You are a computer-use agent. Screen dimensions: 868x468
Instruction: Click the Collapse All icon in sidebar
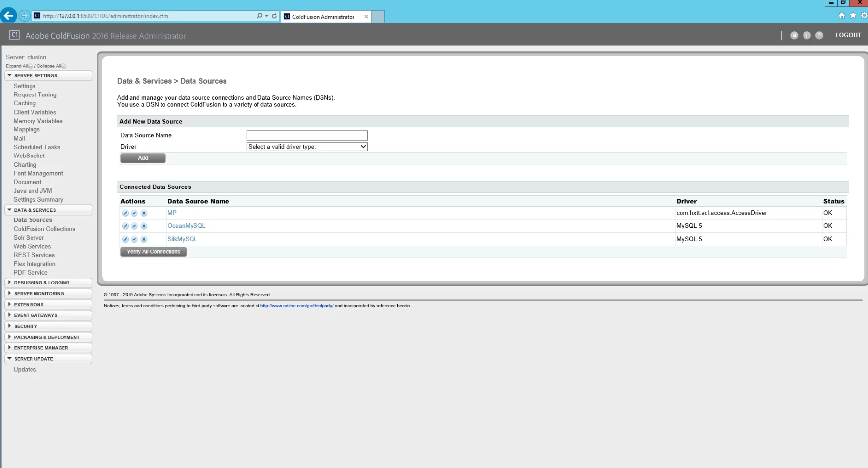coord(64,66)
